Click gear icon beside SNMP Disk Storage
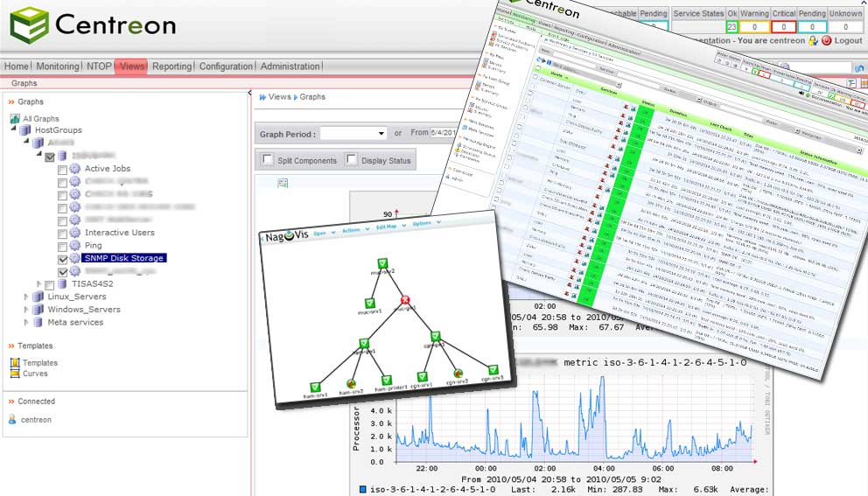Screen dimensions: 868x496 pos(74,258)
